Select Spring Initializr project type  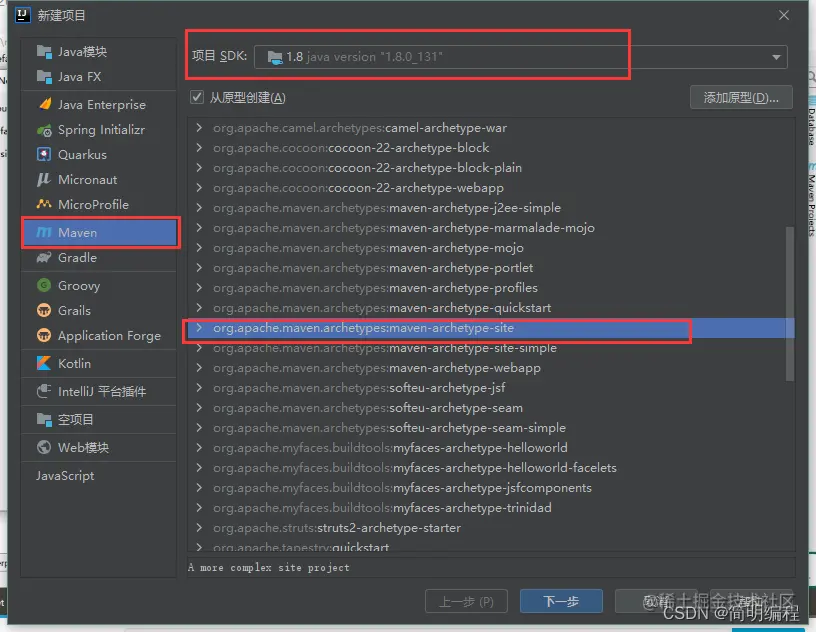99,130
